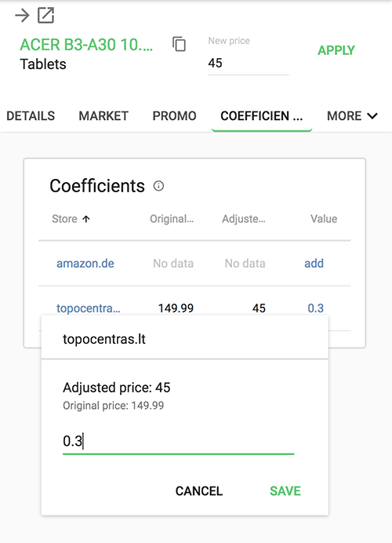The width and height of the screenshot is (392, 543).
Task: Open the amazon.de store link
Action: (x=85, y=264)
